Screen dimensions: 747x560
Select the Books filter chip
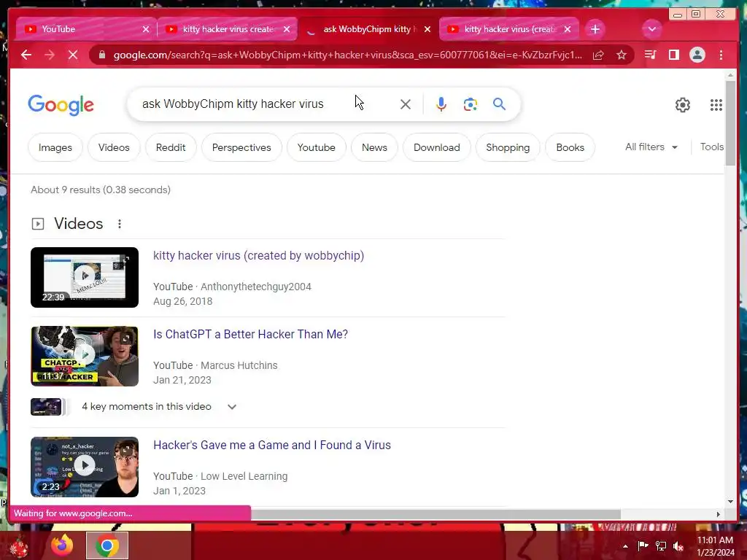[x=570, y=147]
